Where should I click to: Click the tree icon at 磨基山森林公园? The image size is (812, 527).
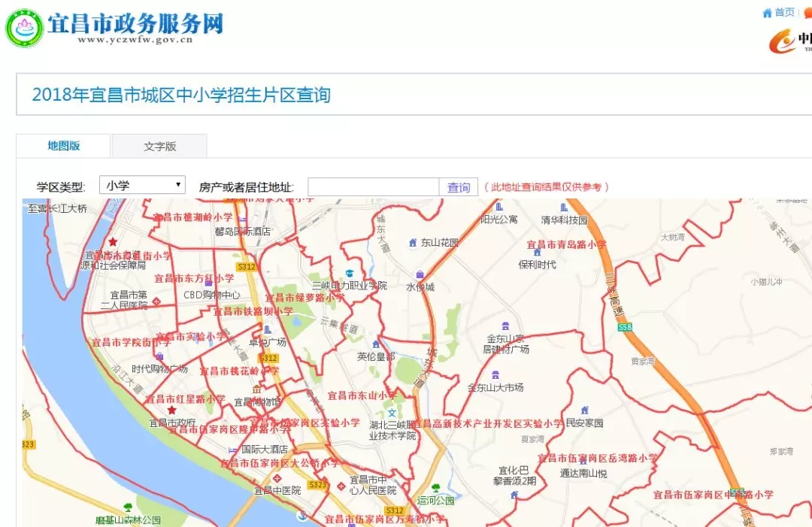(128, 507)
